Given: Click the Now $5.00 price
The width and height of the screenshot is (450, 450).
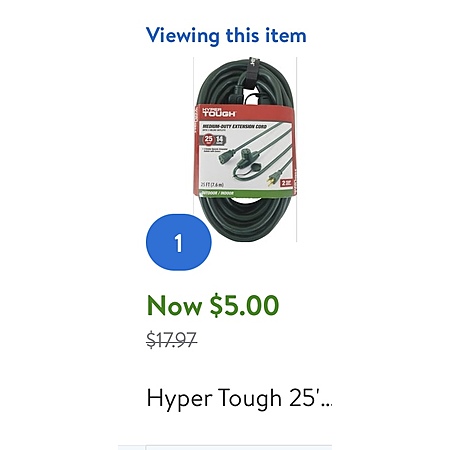Looking at the screenshot, I should pyautogui.click(x=213, y=305).
